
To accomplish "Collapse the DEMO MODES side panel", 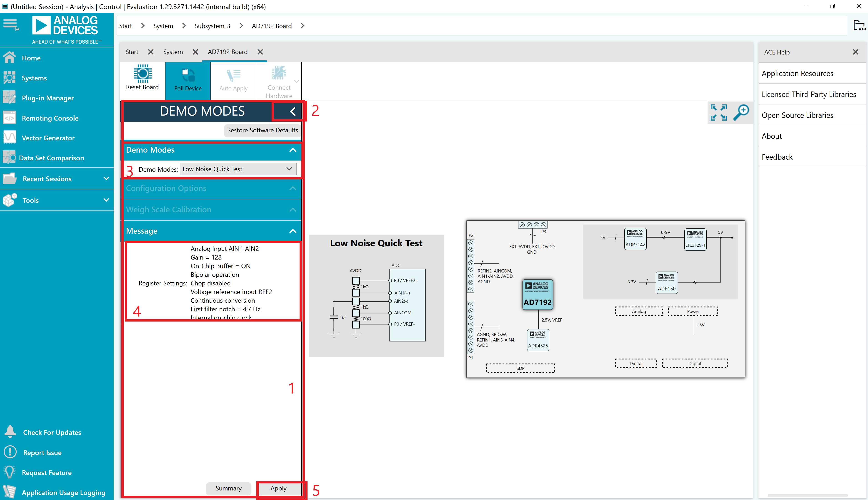I will (293, 112).
